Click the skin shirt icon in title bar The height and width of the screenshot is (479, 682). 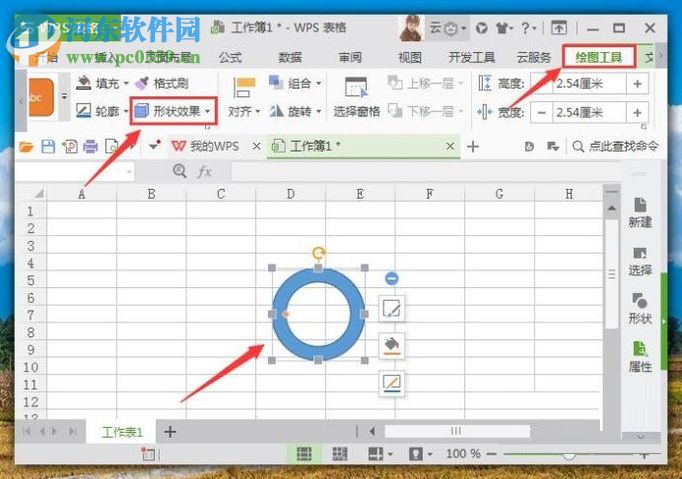click(x=504, y=28)
